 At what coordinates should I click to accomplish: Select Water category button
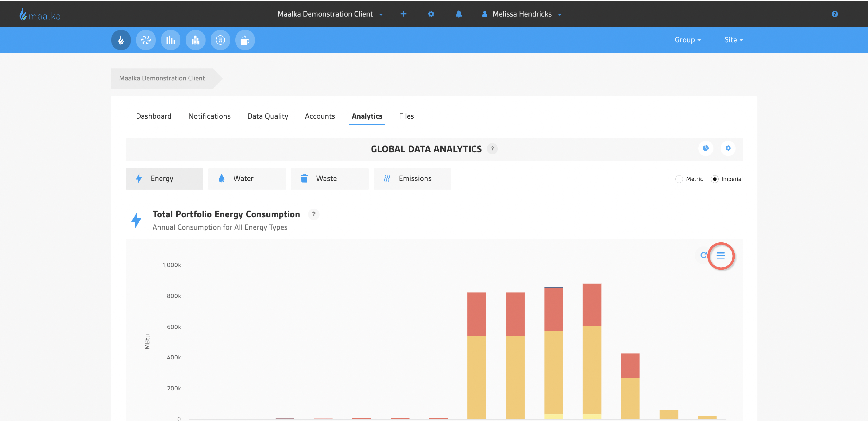(x=247, y=179)
